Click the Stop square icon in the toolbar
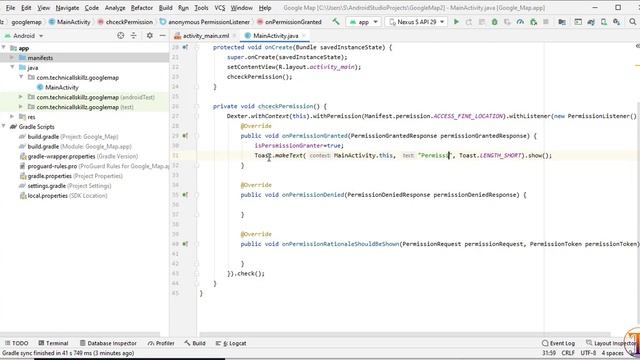The image size is (640, 360). 546,22
